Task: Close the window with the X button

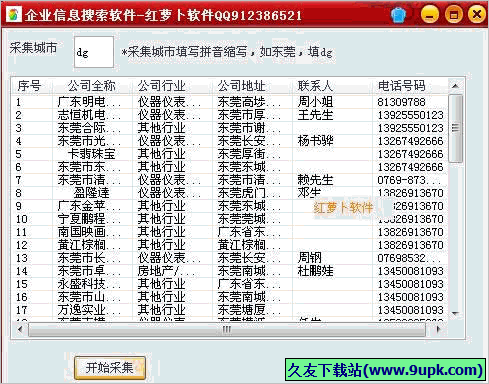Action: point(477,14)
